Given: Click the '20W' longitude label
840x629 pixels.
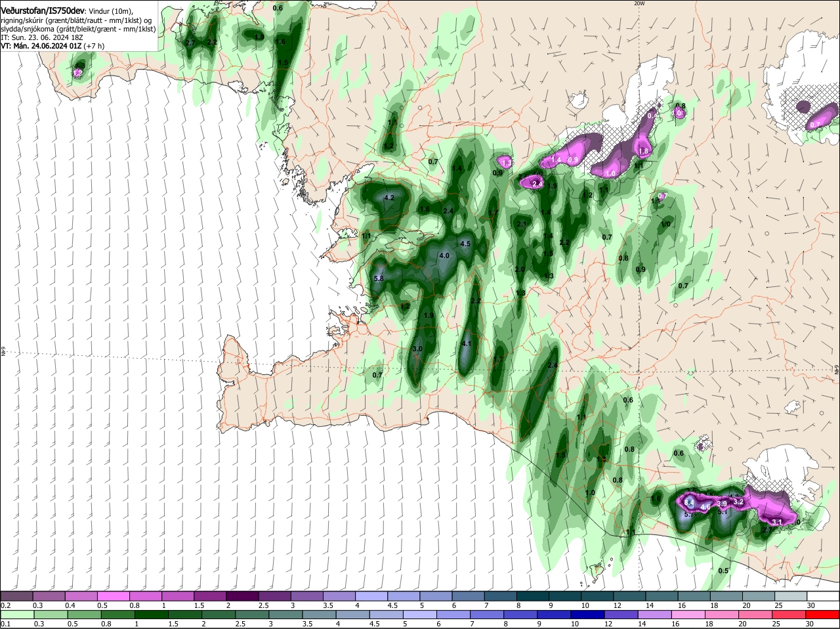Looking at the screenshot, I should point(639,3).
